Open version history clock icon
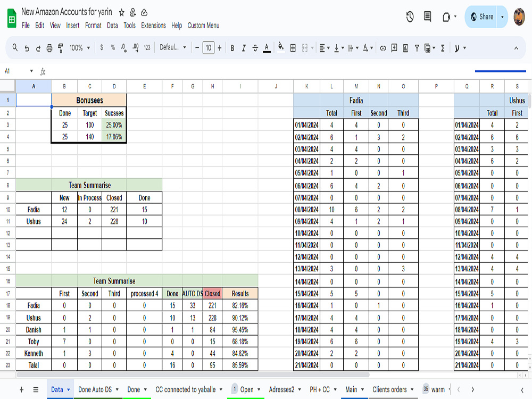 click(x=410, y=16)
